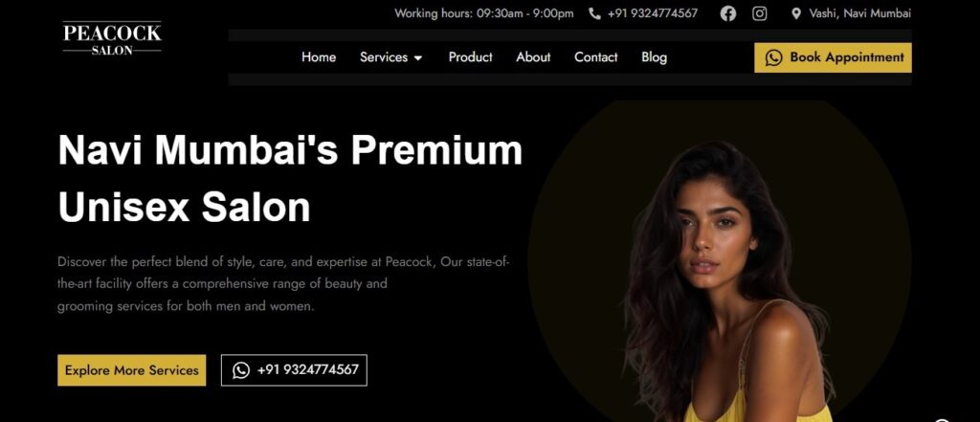
Task: Open the Product menu link
Action: pos(471,56)
